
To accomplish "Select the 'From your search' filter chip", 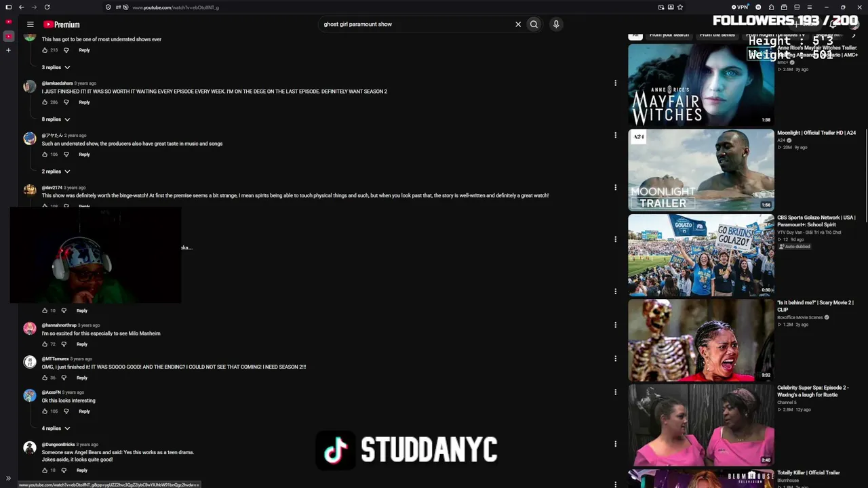I will [669, 35].
